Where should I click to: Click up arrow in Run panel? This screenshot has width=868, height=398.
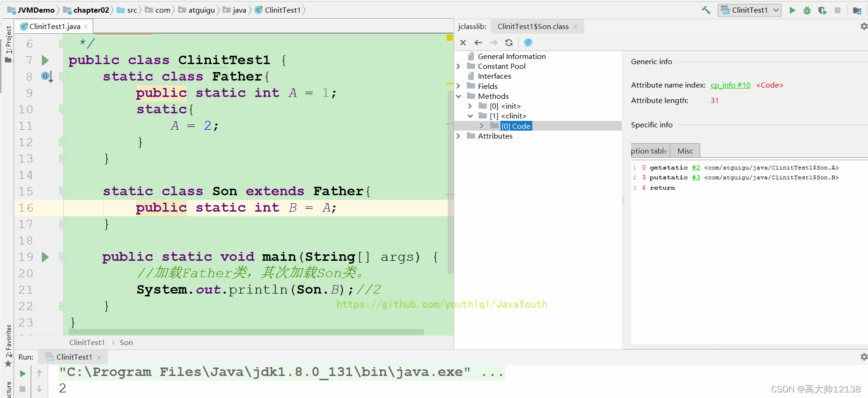click(x=39, y=373)
